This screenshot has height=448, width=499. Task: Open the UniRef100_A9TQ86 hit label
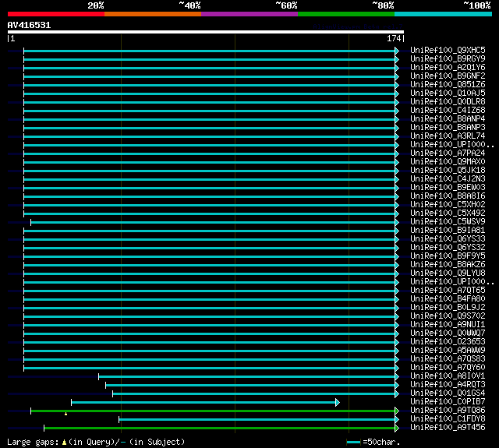click(x=448, y=411)
